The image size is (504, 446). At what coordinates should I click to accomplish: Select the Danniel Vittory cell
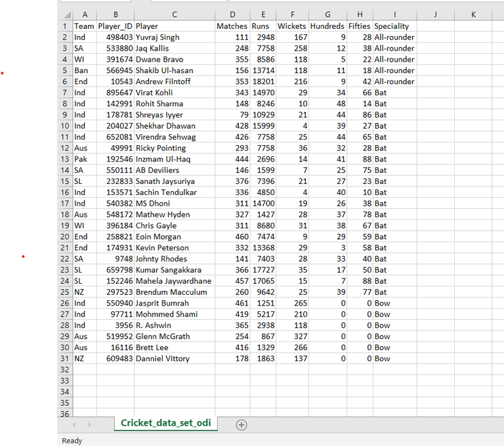pos(175,359)
